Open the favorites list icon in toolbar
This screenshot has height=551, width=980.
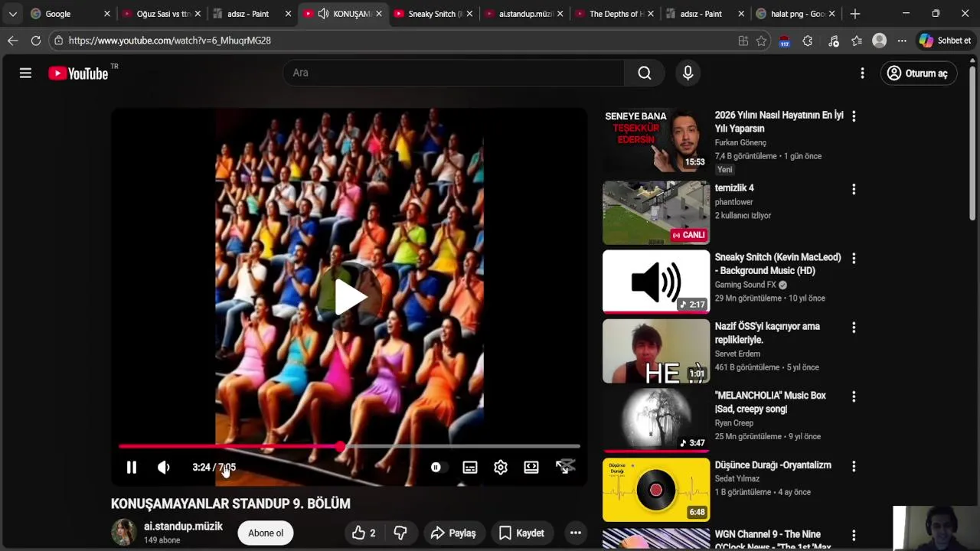857,41
